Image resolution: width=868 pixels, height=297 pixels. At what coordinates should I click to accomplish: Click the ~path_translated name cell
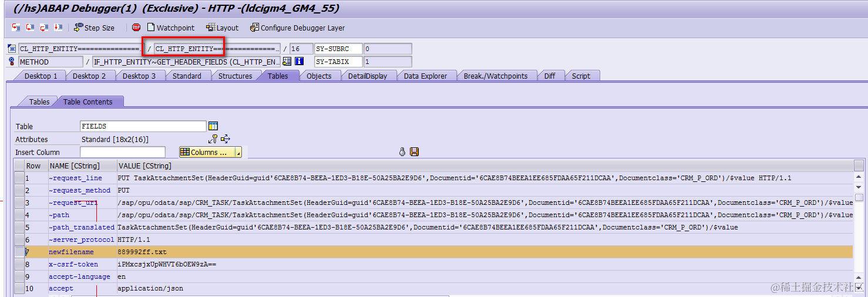[82, 227]
